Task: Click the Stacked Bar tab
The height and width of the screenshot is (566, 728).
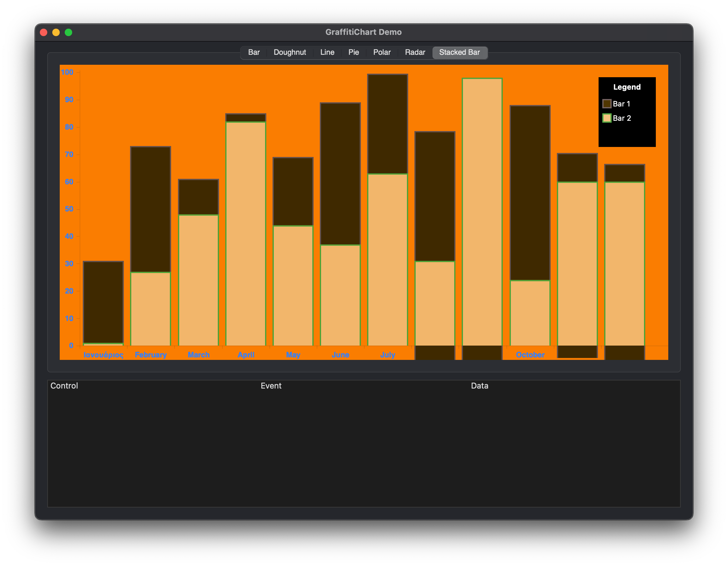Action: pos(459,52)
